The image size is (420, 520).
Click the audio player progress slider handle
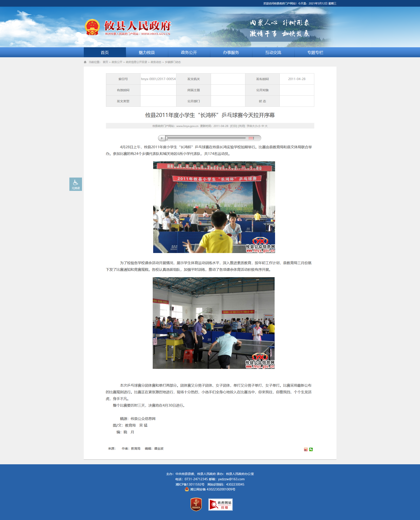tap(167, 138)
